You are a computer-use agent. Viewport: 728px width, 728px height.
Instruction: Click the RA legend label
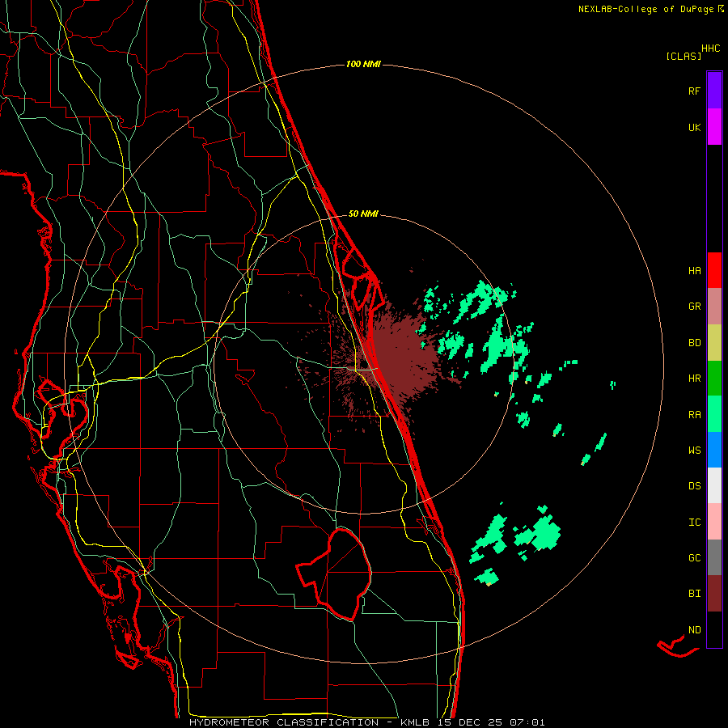coord(694,415)
